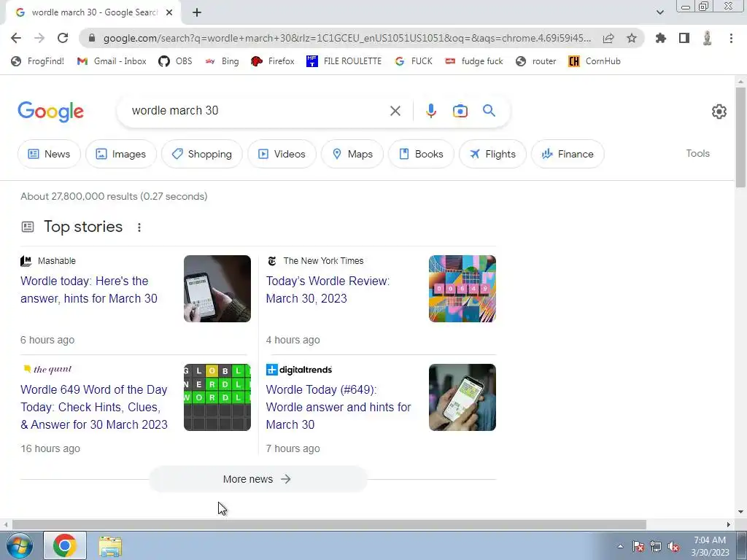This screenshot has height=560, width=747.
Task: Click Chrome in the taskbar
Action: click(65, 545)
